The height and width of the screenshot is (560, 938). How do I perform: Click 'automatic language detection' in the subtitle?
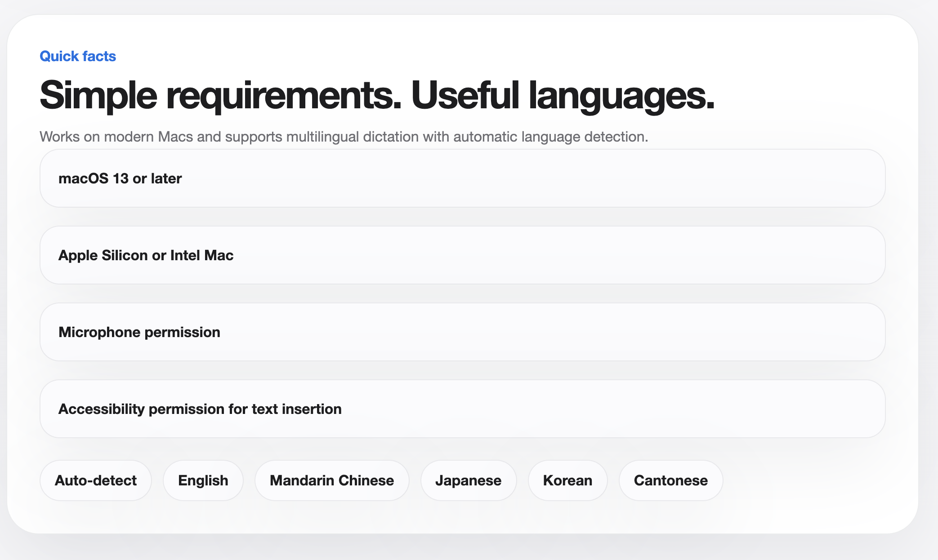pos(550,137)
